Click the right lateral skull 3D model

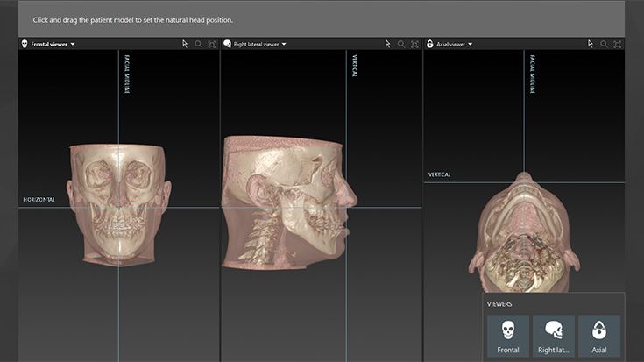(289, 202)
